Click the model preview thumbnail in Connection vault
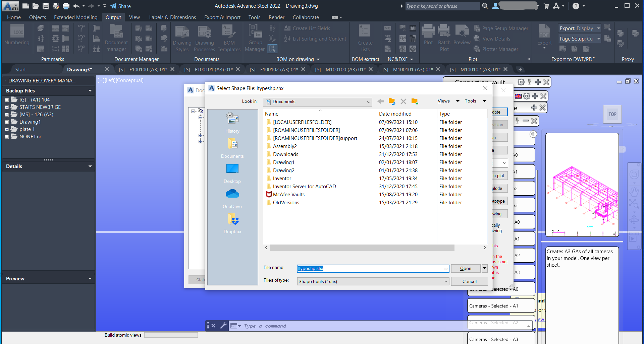The image size is (644, 344). pos(582,185)
